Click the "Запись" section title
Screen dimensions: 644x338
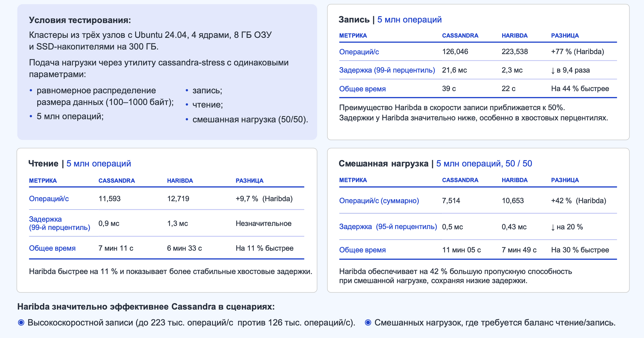coord(354,19)
